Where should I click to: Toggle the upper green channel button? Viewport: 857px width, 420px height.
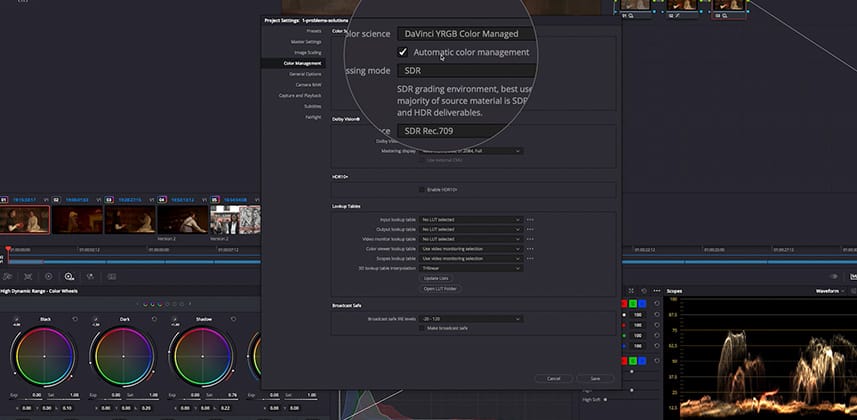[633, 304]
